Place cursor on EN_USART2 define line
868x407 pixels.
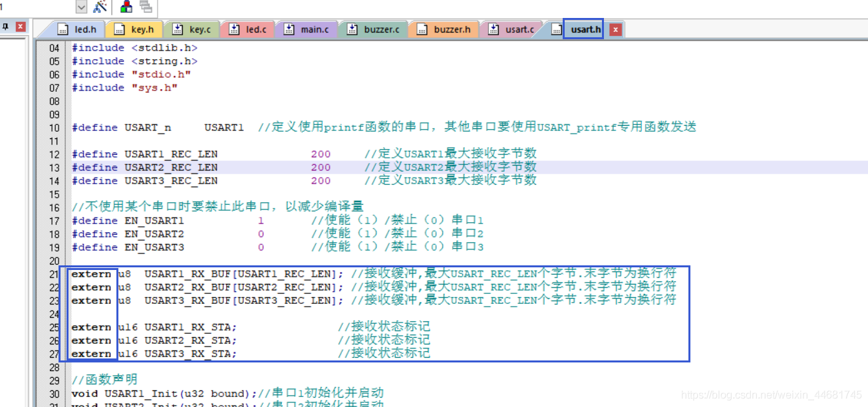(x=154, y=234)
